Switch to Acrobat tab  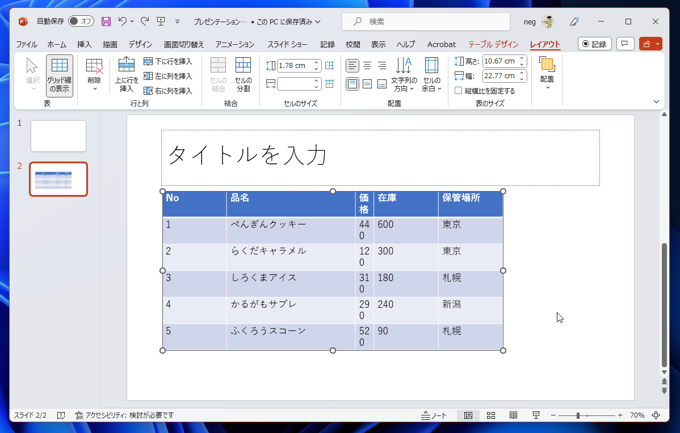(441, 44)
